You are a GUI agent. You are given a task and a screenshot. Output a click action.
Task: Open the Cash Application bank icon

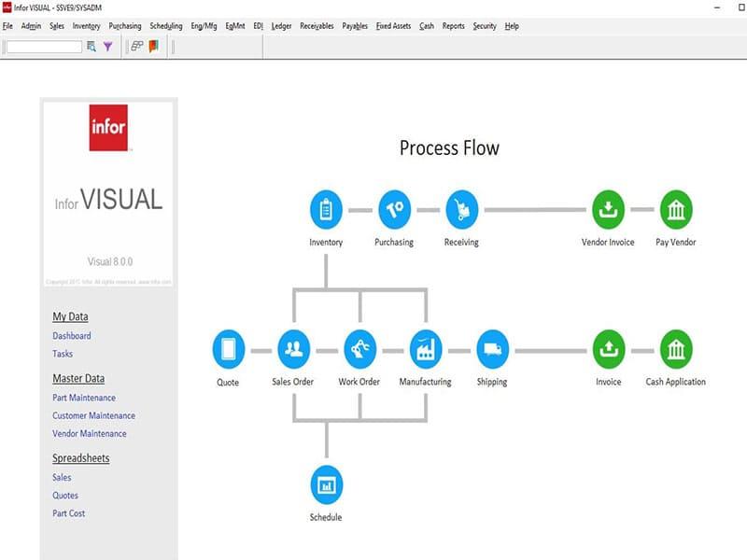tap(676, 349)
